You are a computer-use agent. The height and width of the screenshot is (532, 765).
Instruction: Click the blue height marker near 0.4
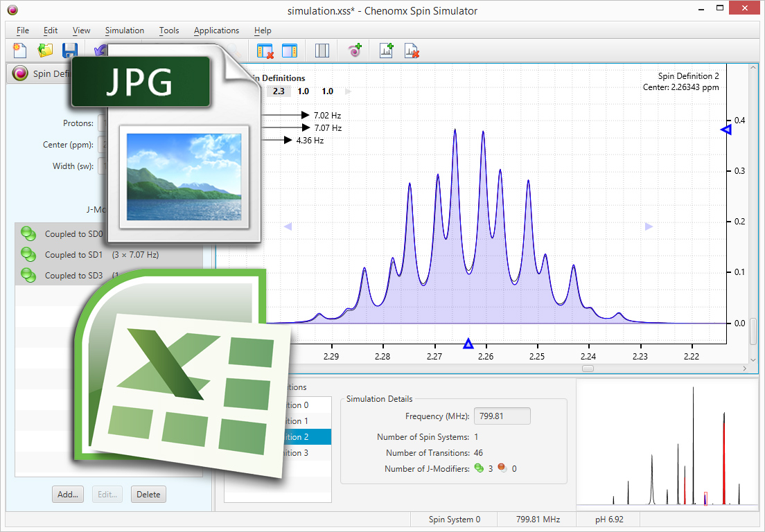(726, 130)
